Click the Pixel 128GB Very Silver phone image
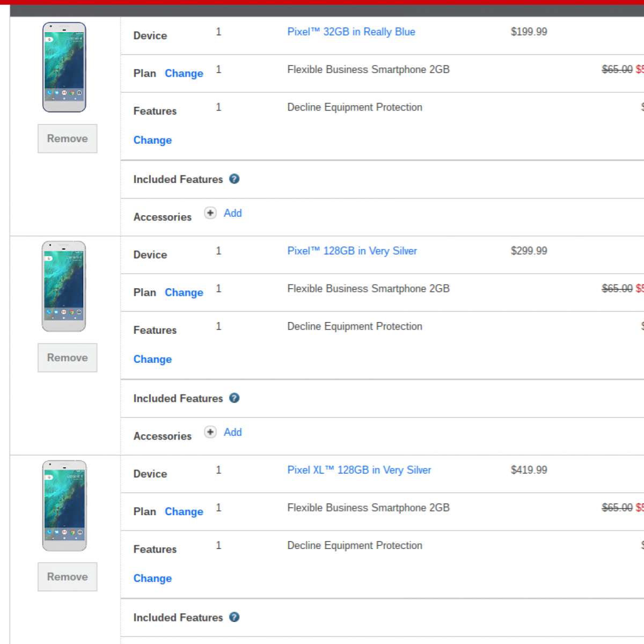 64,286
